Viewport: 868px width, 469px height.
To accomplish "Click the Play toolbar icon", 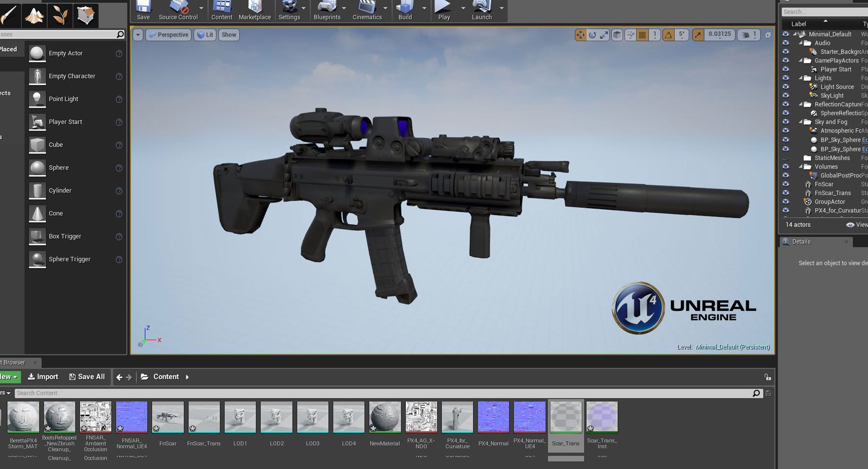I will 443,10.
